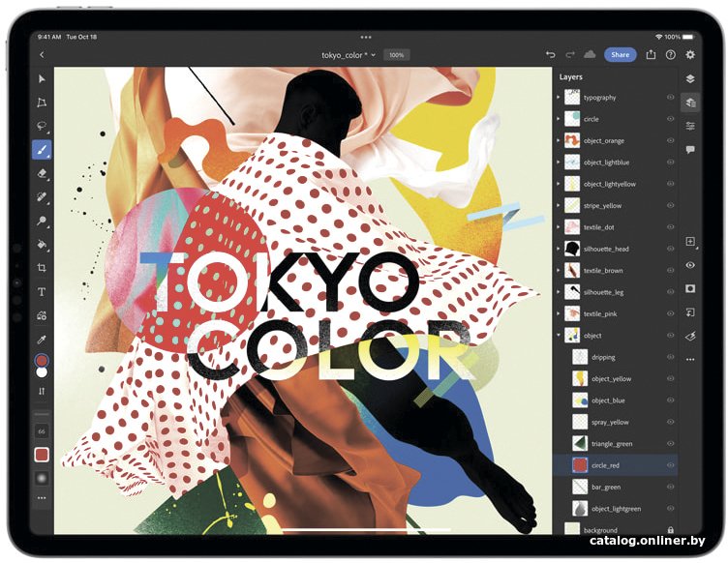Expand the textile_pink layer group
This screenshot has height=563, width=728.
click(x=559, y=313)
